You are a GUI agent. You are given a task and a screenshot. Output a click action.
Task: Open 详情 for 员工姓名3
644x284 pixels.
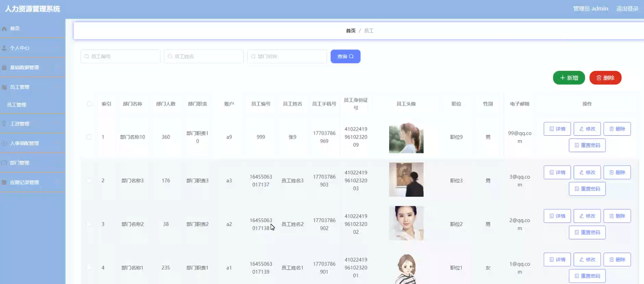[x=557, y=172]
